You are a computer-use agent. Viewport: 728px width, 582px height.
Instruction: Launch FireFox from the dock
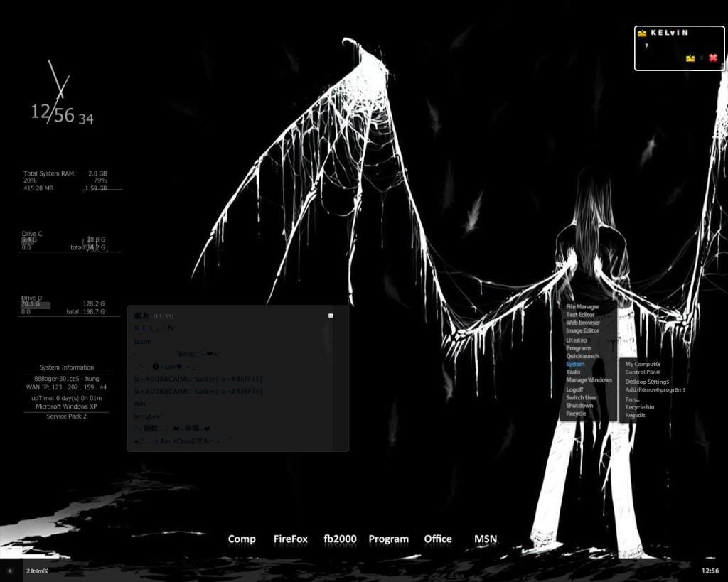point(291,539)
